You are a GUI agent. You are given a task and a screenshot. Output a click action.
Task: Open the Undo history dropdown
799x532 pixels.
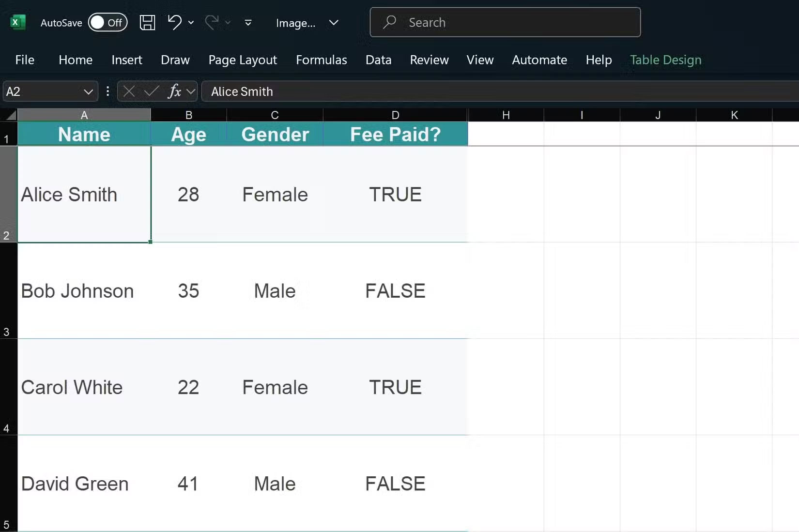click(191, 23)
